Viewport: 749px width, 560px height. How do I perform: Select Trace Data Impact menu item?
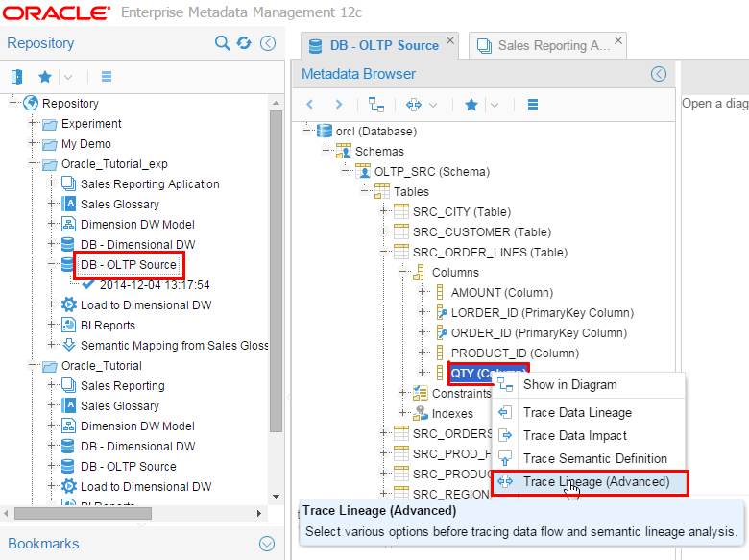590,435
